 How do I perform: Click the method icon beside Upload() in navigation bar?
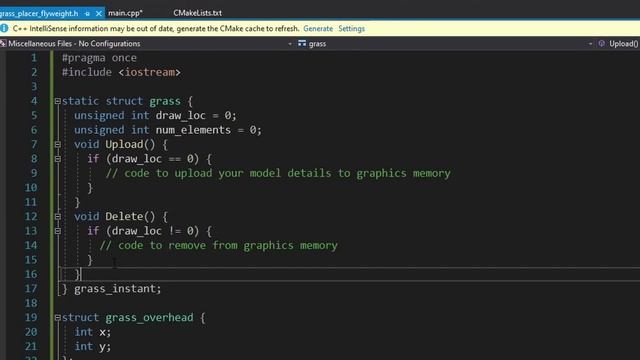pos(602,43)
